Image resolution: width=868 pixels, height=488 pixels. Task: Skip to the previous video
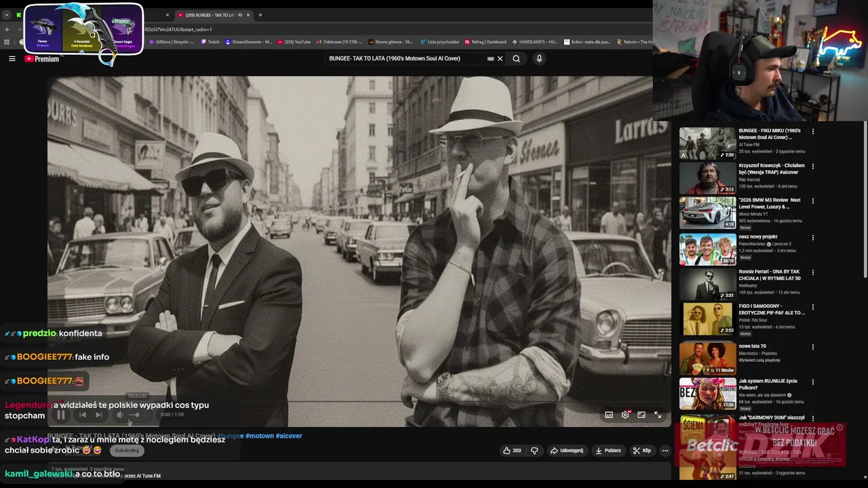tap(83, 415)
